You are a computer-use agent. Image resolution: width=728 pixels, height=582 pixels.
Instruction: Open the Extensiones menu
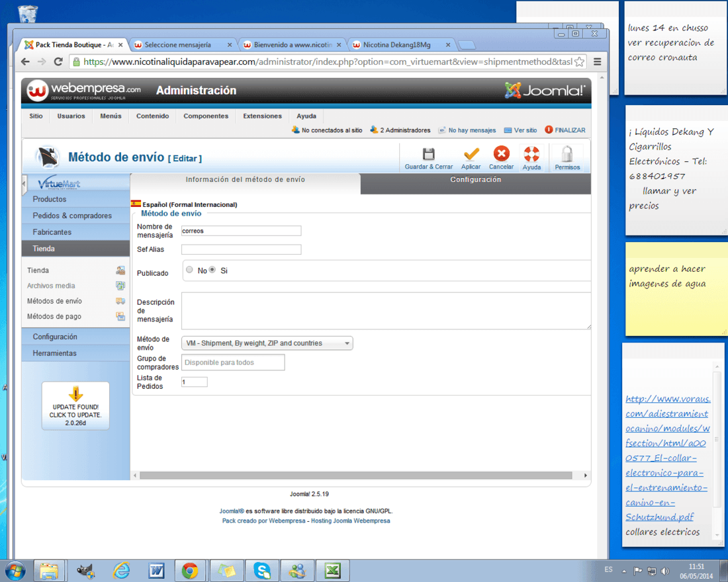pyautogui.click(x=262, y=116)
